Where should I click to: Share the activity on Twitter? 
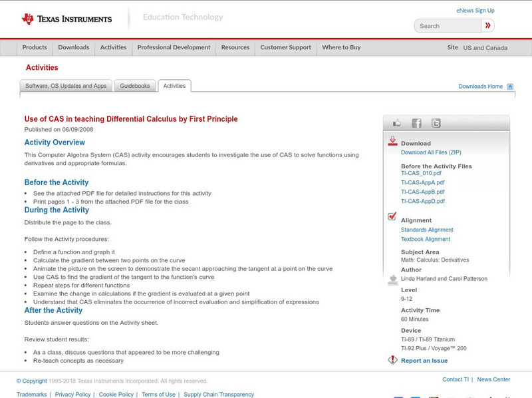(436, 123)
